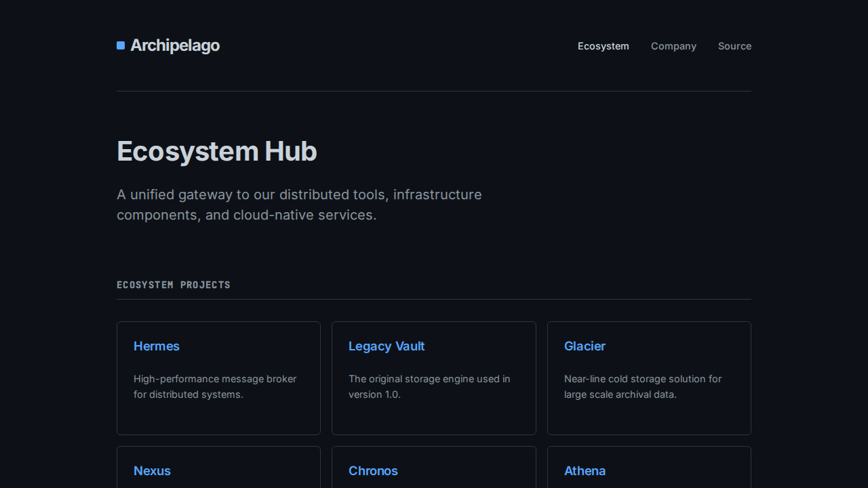Click the Nexus project title

[152, 471]
